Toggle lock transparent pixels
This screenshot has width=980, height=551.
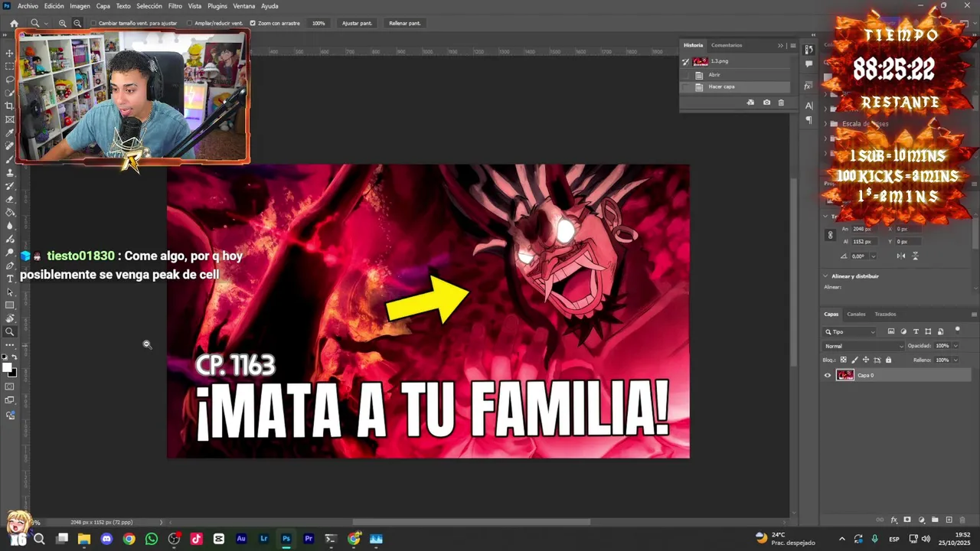point(844,360)
